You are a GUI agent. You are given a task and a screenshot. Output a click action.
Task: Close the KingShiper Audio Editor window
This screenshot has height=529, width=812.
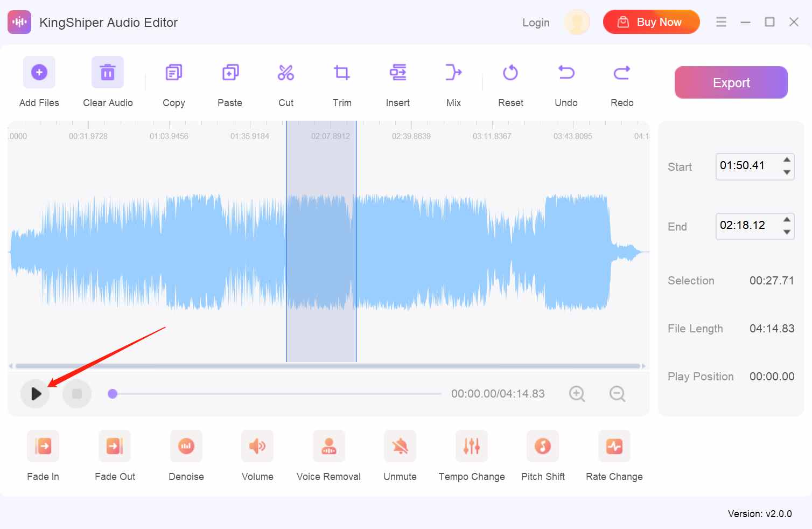(x=794, y=22)
